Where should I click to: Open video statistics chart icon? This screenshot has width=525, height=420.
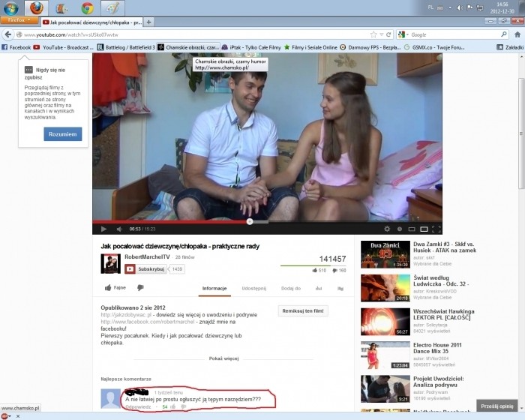319,288
